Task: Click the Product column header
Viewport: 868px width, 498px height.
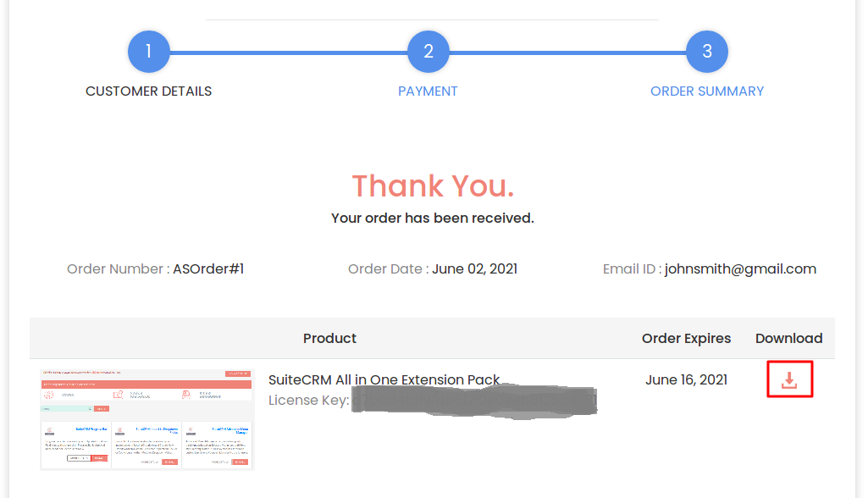Action: pos(329,338)
